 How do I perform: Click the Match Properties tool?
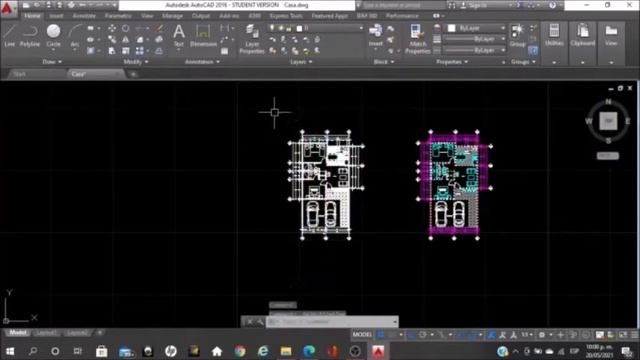click(x=418, y=39)
